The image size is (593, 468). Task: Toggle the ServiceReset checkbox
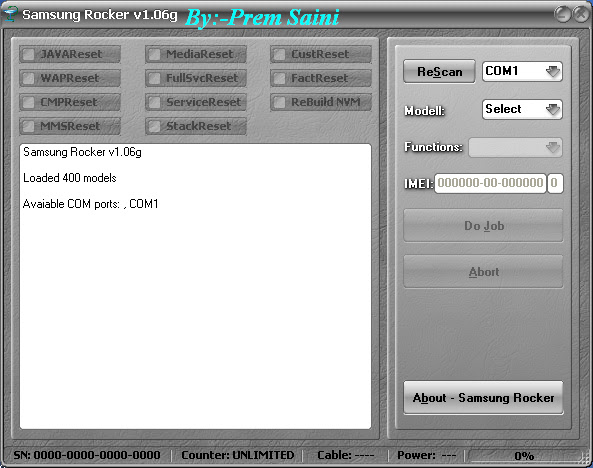click(x=154, y=102)
